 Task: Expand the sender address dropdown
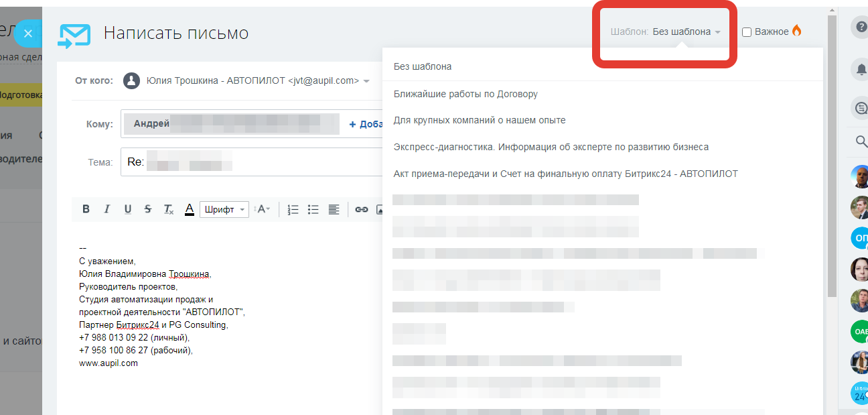[x=366, y=81]
